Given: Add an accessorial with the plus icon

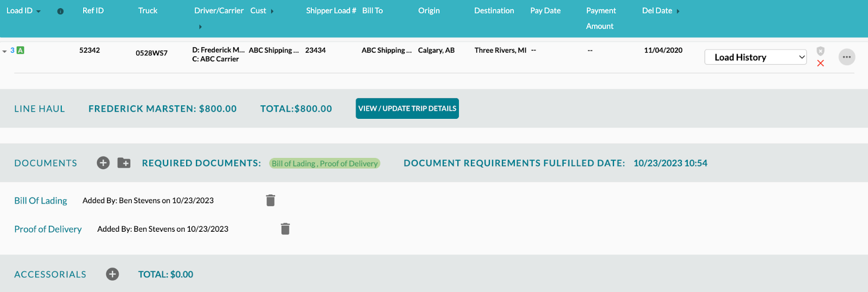Looking at the screenshot, I should click(112, 274).
